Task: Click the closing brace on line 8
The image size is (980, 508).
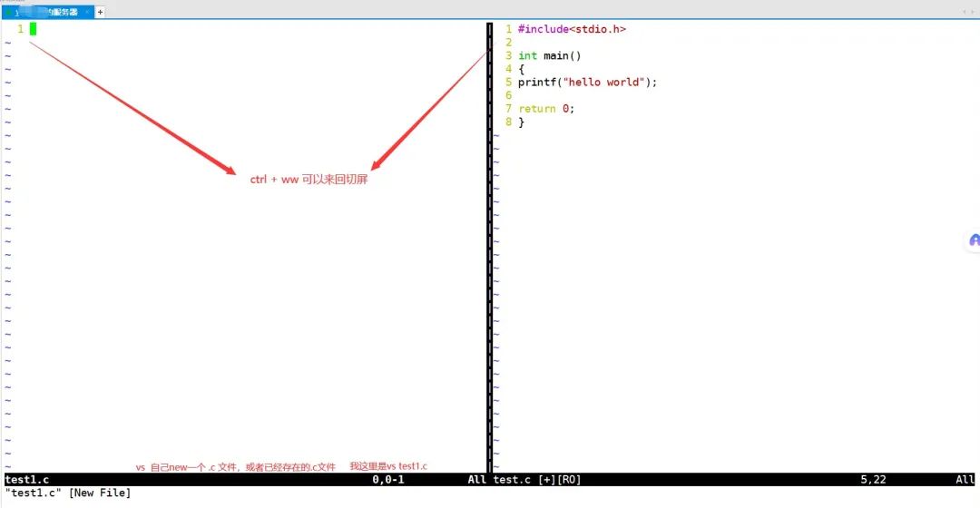Action: point(521,122)
